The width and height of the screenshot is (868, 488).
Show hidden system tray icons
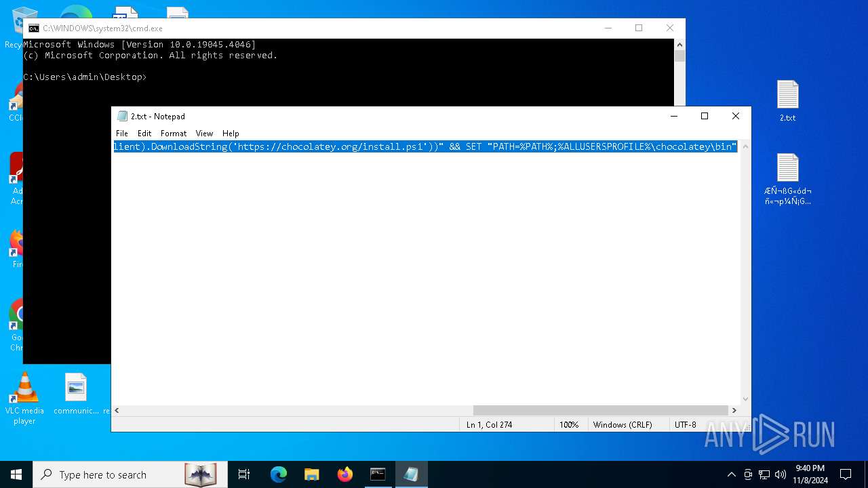[731, 474]
